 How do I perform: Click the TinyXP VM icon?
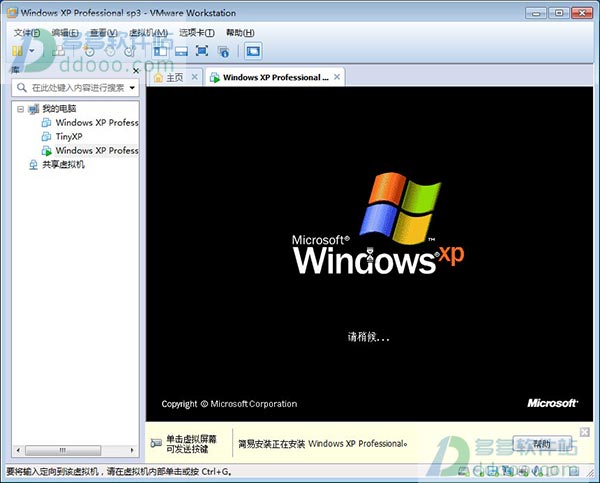tap(46, 136)
